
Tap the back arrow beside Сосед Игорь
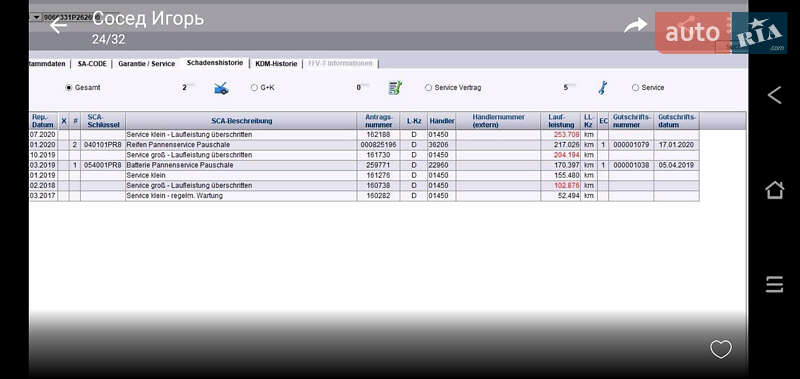(x=58, y=25)
